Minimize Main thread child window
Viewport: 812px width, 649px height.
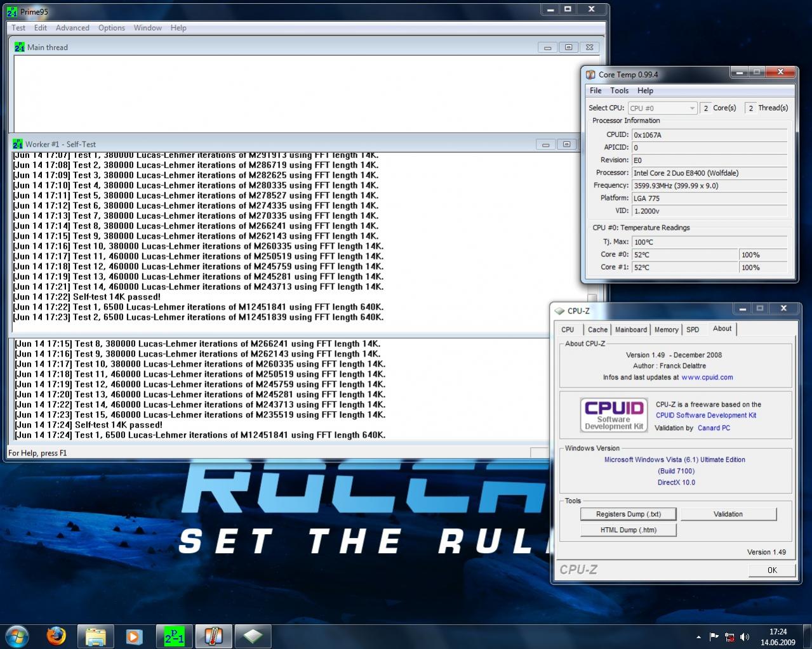coord(547,48)
